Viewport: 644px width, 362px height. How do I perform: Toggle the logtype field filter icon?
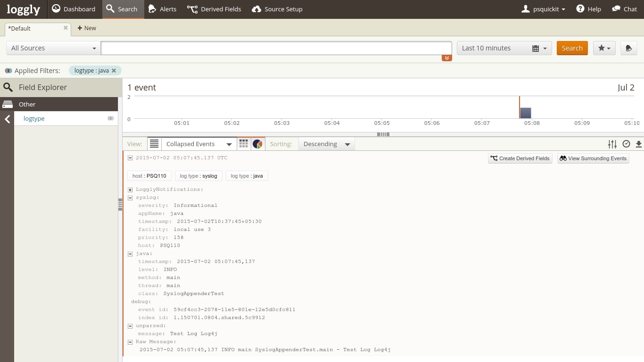pos(110,119)
